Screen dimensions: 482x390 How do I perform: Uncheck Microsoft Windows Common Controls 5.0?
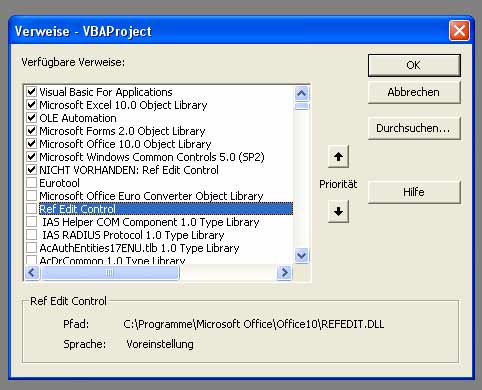[31, 157]
